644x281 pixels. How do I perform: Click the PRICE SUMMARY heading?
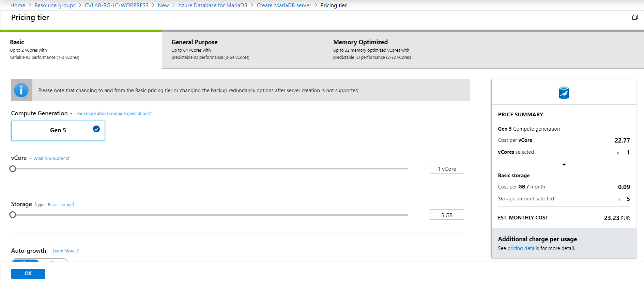pyautogui.click(x=520, y=115)
